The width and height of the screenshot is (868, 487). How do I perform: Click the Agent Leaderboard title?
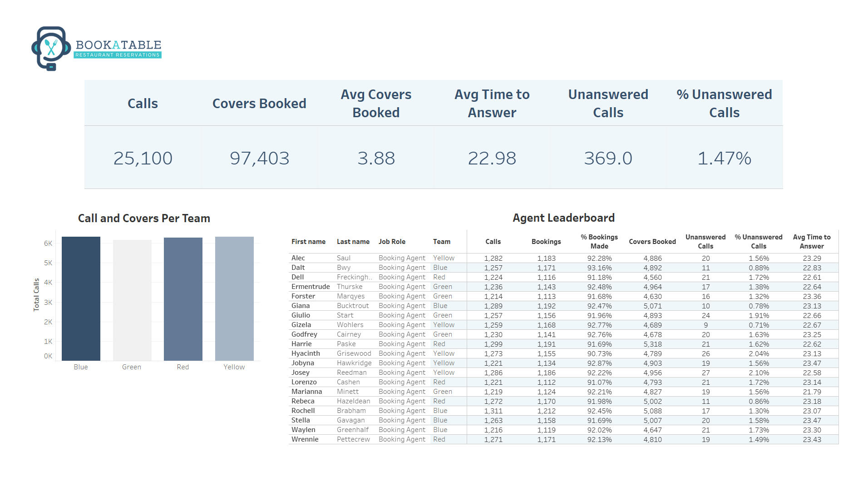point(563,218)
